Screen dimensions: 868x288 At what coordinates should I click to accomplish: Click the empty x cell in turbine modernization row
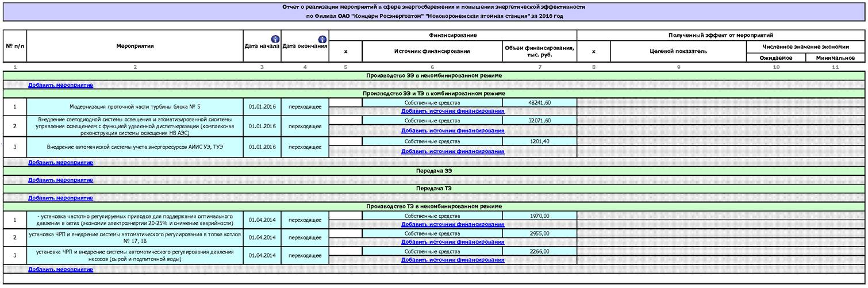(x=345, y=102)
